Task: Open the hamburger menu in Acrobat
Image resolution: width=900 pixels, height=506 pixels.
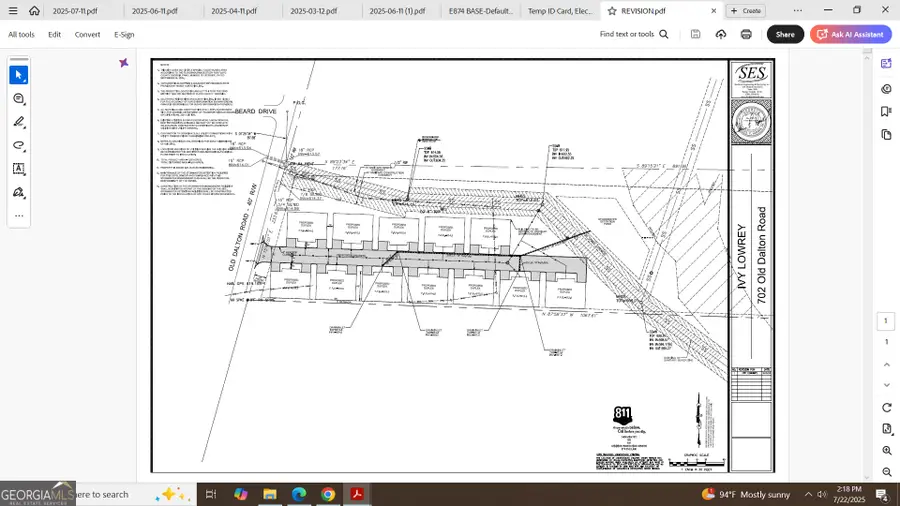Action: 13,10
